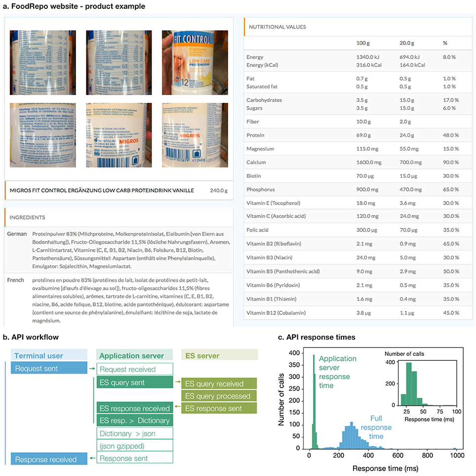Viewport: 476px width, 476px height.
Task: Click the (json gzipped) box
Action: coord(135,446)
